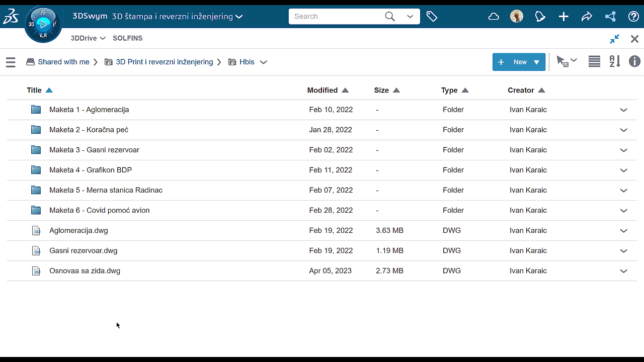This screenshot has height=362, width=644.
Task: Open the cloud status icon
Action: click(x=494, y=17)
